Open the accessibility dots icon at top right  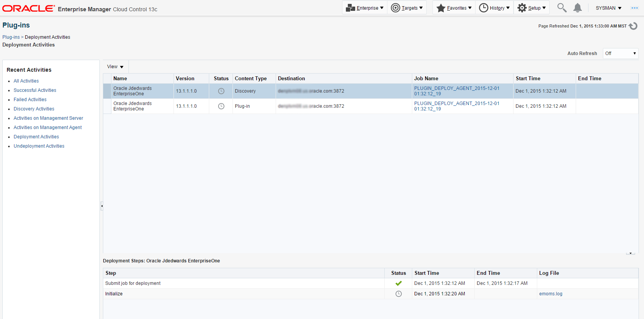point(635,8)
